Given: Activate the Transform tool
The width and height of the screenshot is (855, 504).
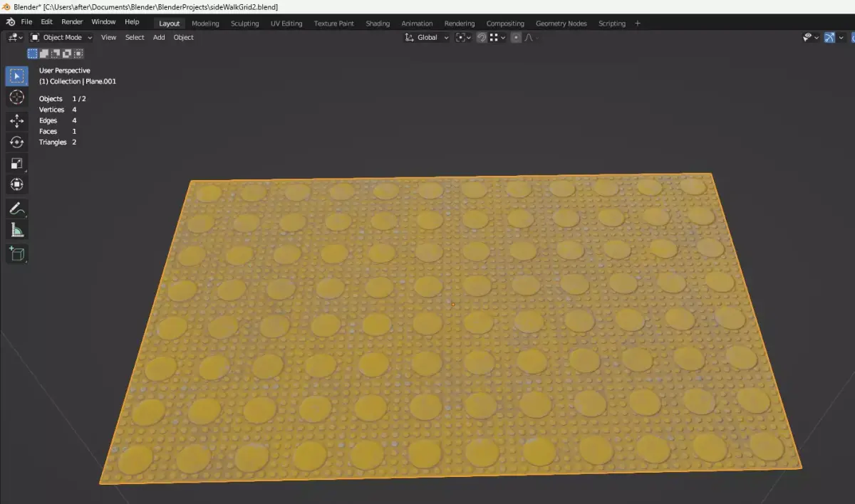Looking at the screenshot, I should (17, 184).
